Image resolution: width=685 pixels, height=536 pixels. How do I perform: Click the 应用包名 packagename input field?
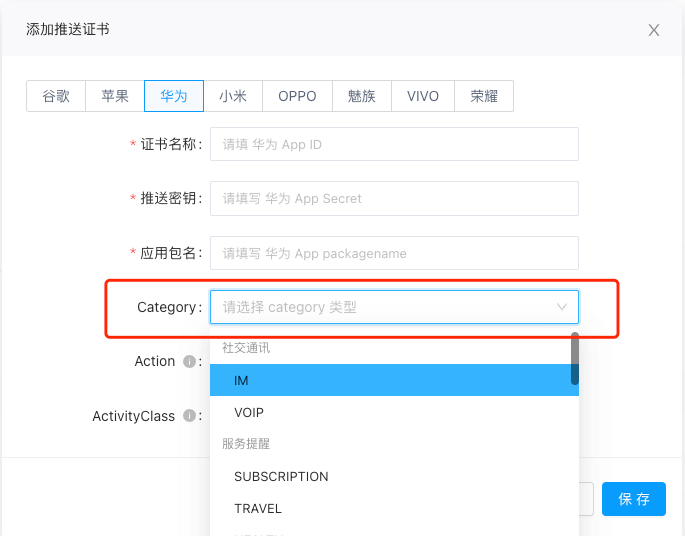pyautogui.click(x=394, y=253)
